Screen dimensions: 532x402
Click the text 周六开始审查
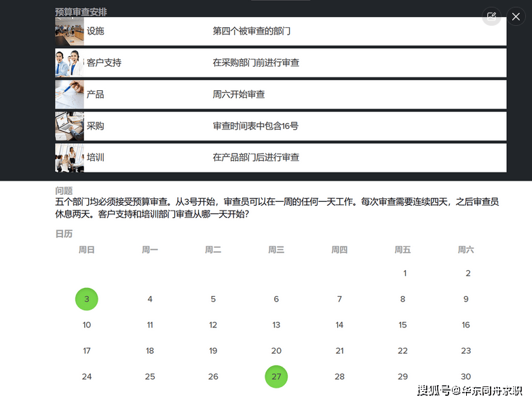pos(239,94)
